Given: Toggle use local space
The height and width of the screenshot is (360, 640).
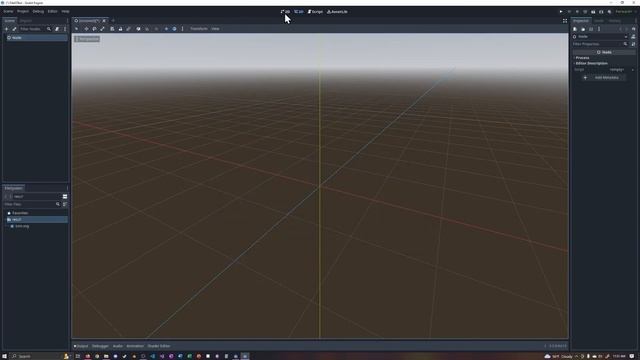Looking at the screenshot, I should [138, 29].
